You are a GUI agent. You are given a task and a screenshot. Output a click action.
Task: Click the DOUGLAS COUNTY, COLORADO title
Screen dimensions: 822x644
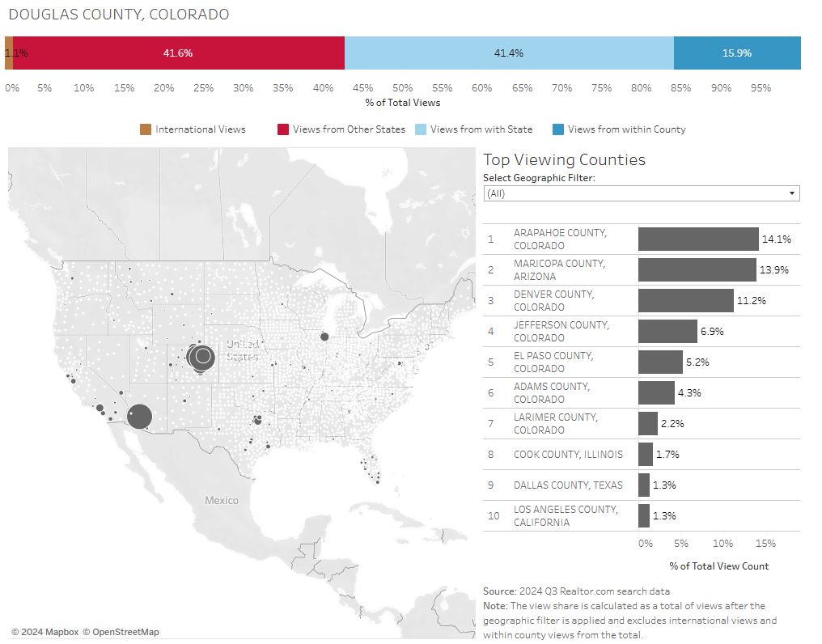[119, 15]
